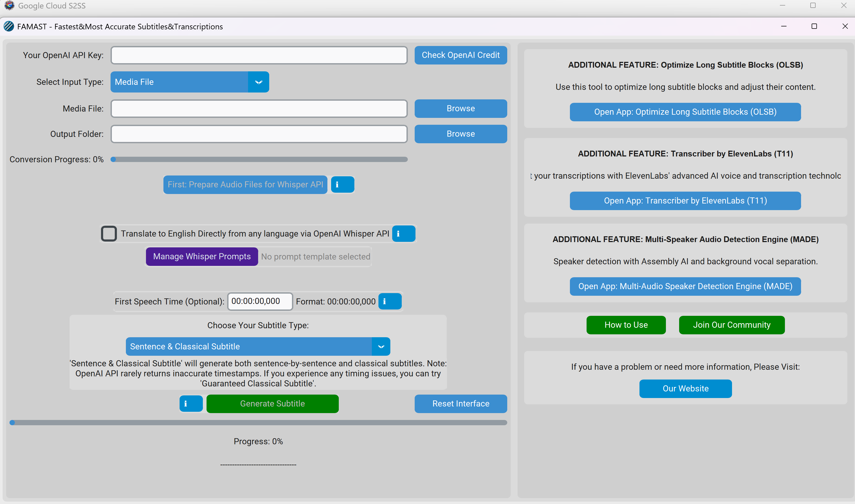Click info icon left of Generate Subtitle
The image size is (855, 504).
[x=191, y=404]
